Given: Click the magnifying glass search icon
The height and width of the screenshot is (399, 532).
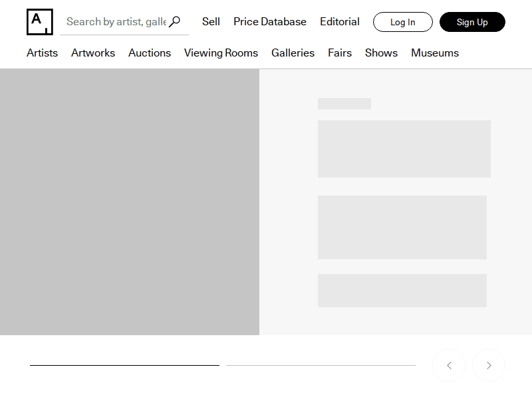Looking at the screenshot, I should [175, 22].
